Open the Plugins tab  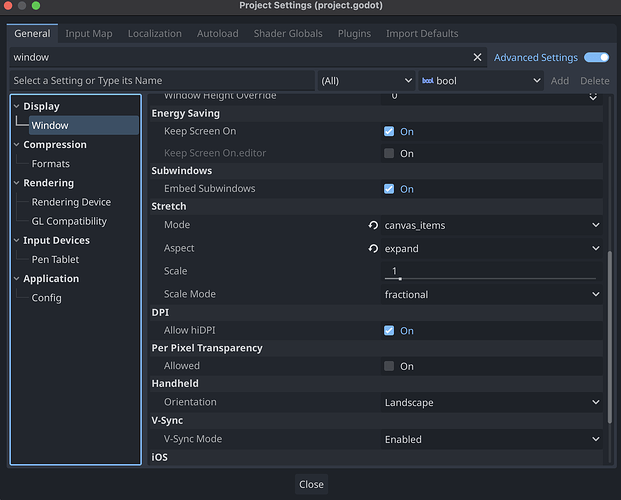354,34
